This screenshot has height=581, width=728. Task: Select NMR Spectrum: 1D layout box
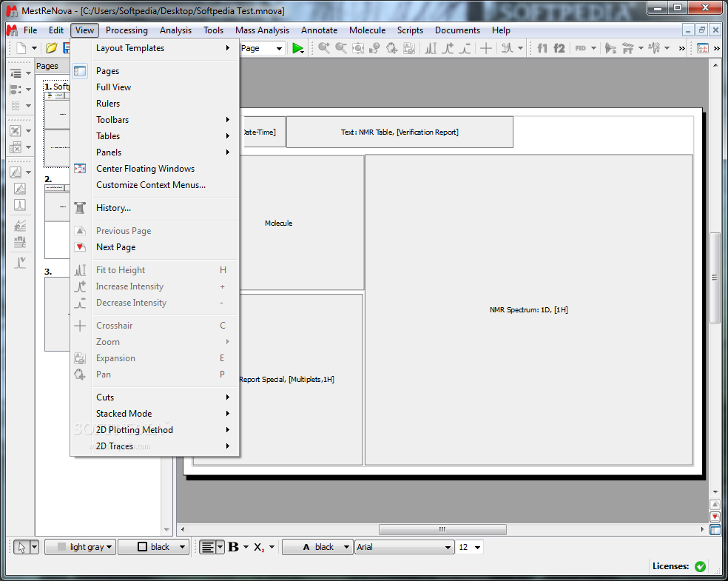[529, 310]
